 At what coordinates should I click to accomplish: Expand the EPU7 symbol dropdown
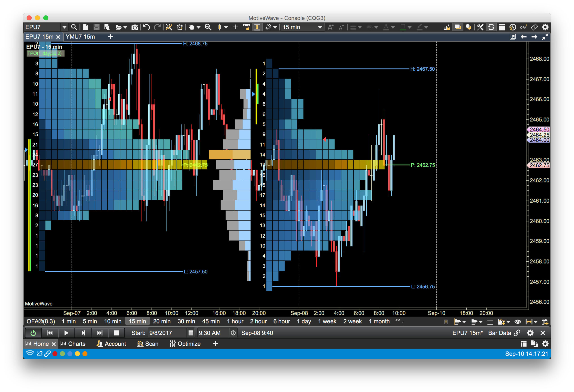click(x=64, y=27)
